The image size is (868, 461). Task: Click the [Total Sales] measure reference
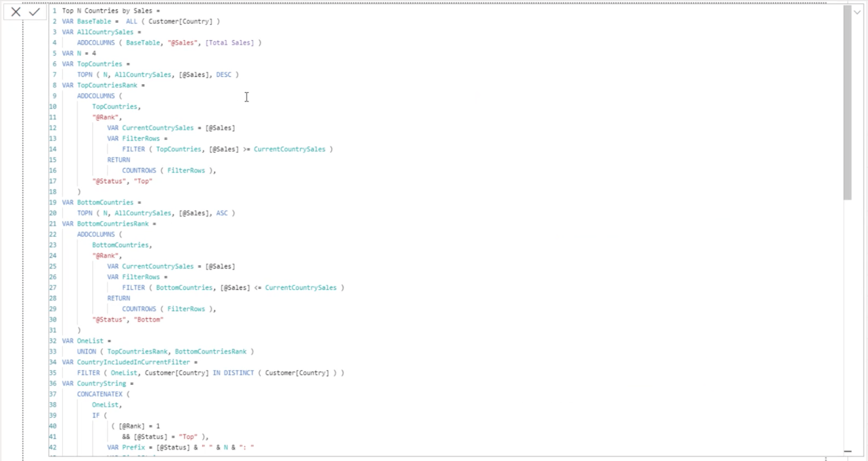point(230,43)
